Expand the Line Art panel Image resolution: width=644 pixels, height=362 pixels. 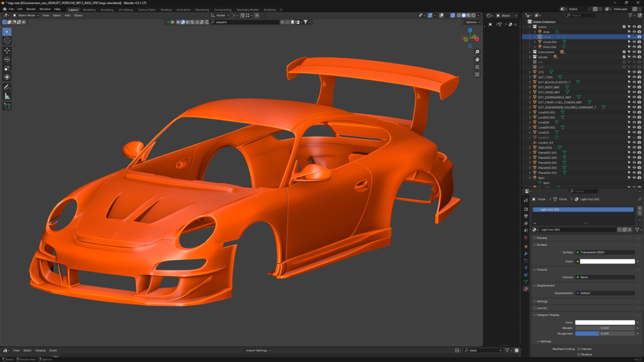542,308
